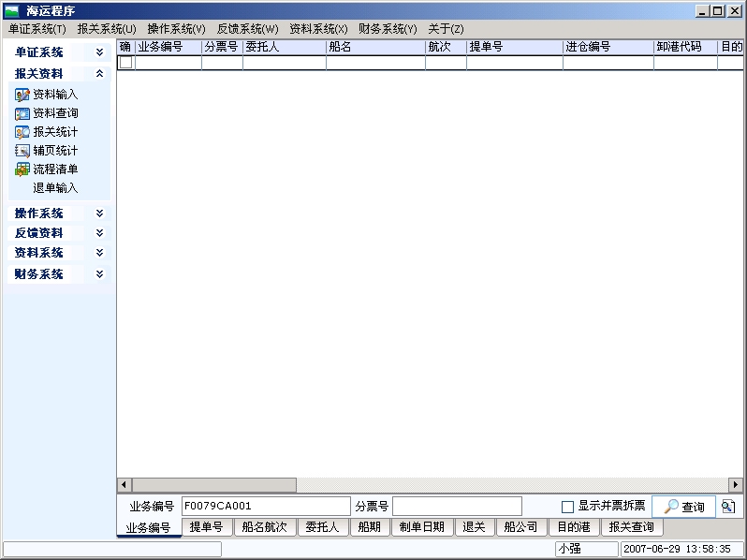747x560 pixels.
Task: Expand the 操作系统 sidebar section
Action: tap(99, 213)
